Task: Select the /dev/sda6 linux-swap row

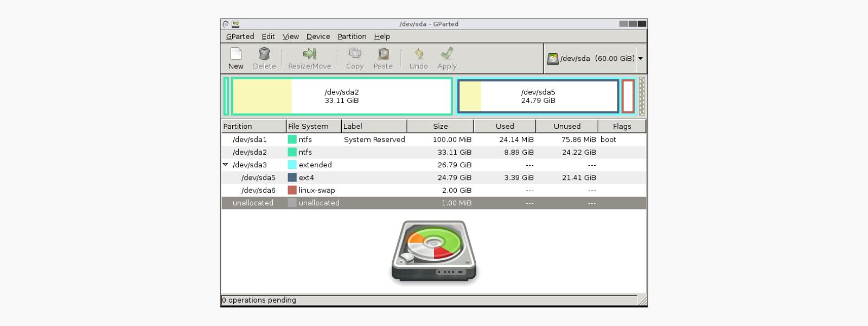Action: point(433,190)
